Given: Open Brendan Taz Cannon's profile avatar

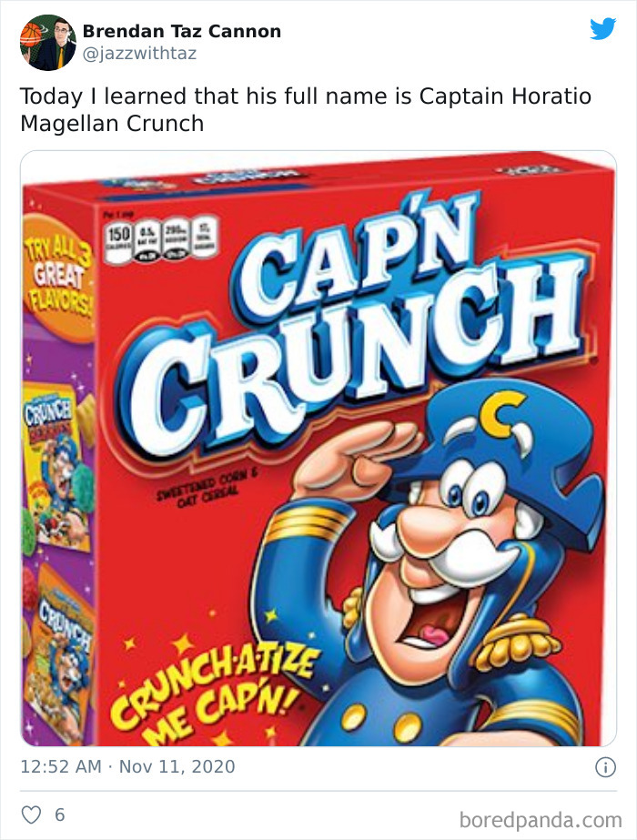Looking at the screenshot, I should pos(47,43).
